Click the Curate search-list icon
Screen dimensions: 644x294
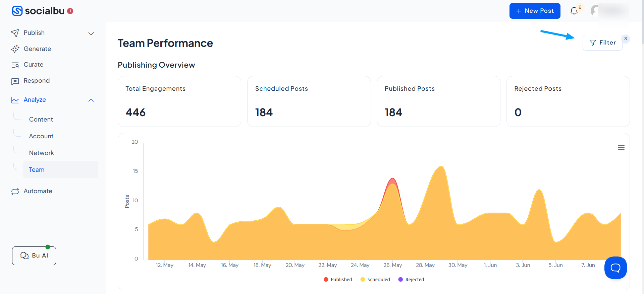(x=15, y=65)
